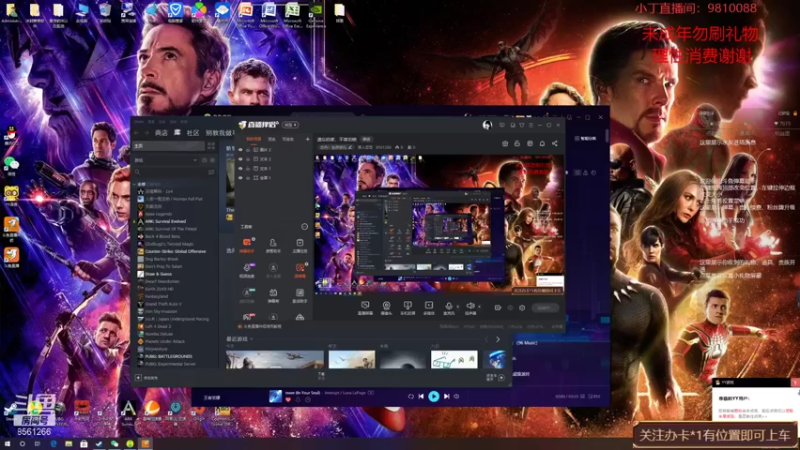Toggle lock on the first source layer

[x=248, y=150]
